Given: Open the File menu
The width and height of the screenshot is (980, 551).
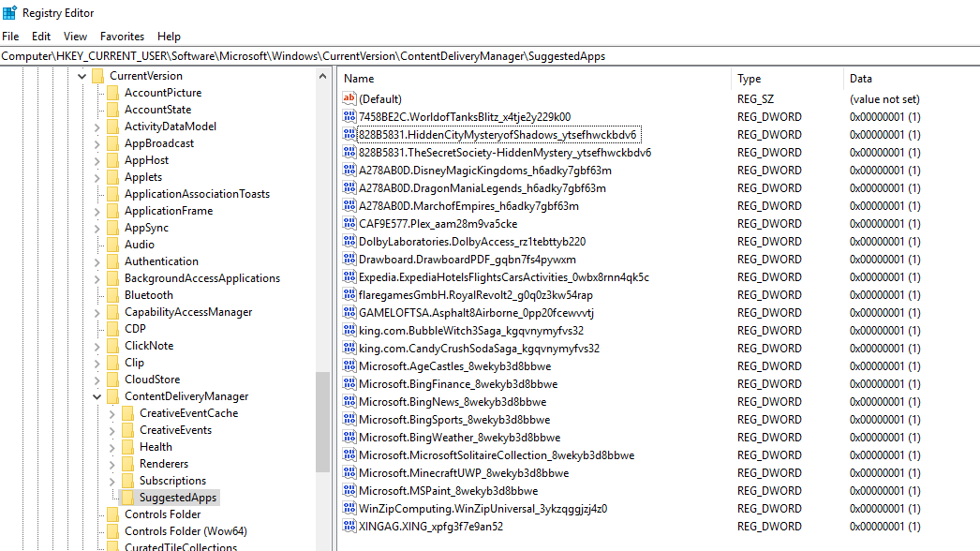Looking at the screenshot, I should 10,37.
